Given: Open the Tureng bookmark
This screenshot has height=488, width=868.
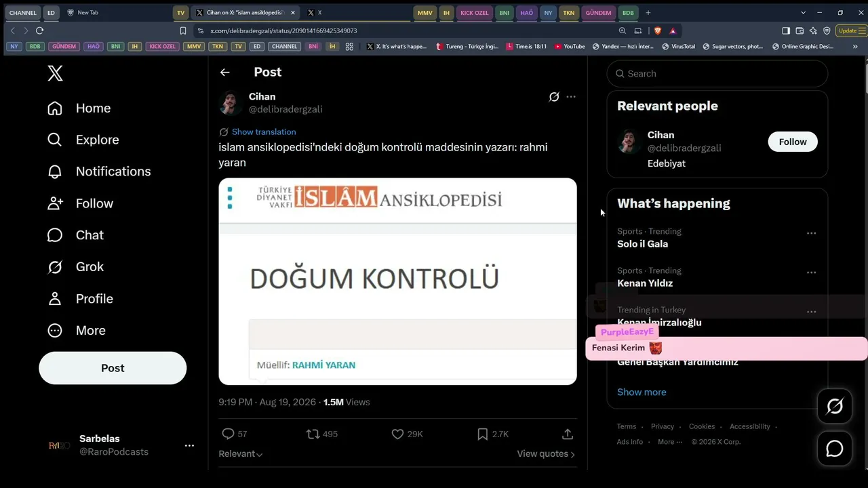Looking at the screenshot, I should pyautogui.click(x=467, y=47).
